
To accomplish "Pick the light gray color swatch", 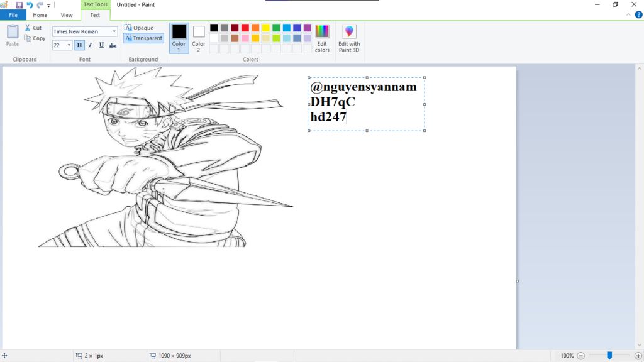I will 225,38.
